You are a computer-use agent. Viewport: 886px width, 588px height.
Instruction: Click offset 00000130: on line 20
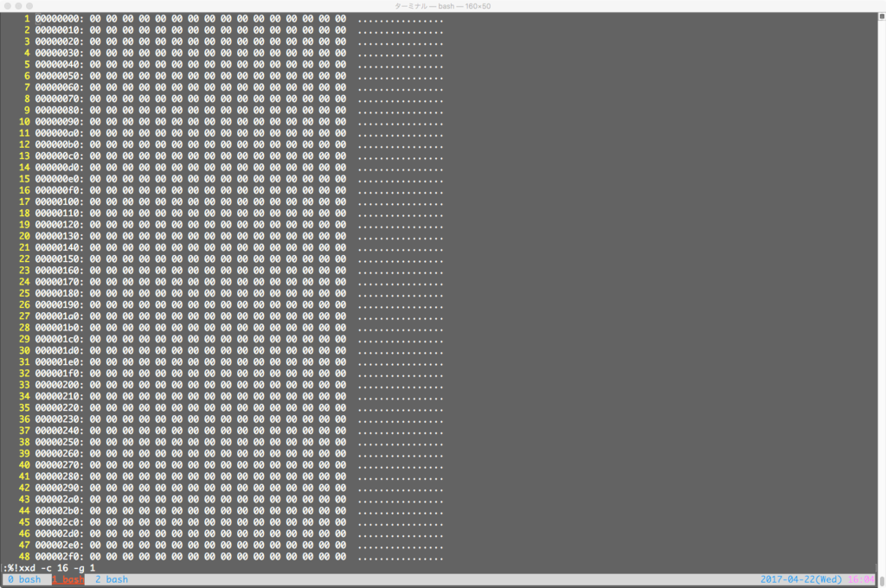(x=60, y=236)
